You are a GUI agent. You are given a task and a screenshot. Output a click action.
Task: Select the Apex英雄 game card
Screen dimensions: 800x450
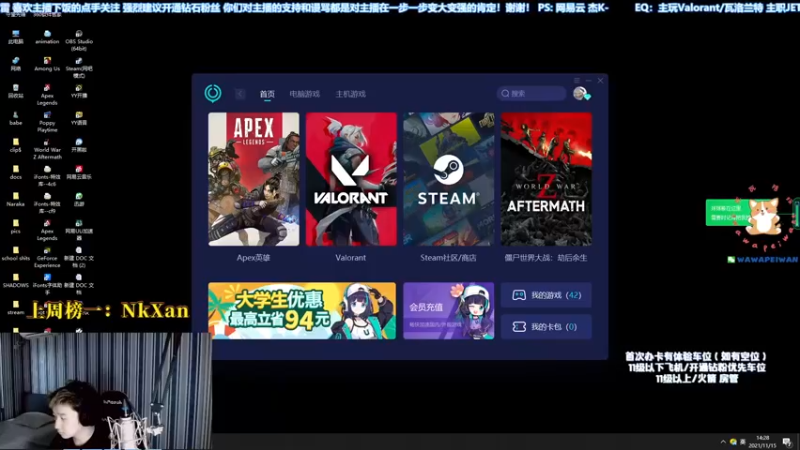pyautogui.click(x=254, y=179)
